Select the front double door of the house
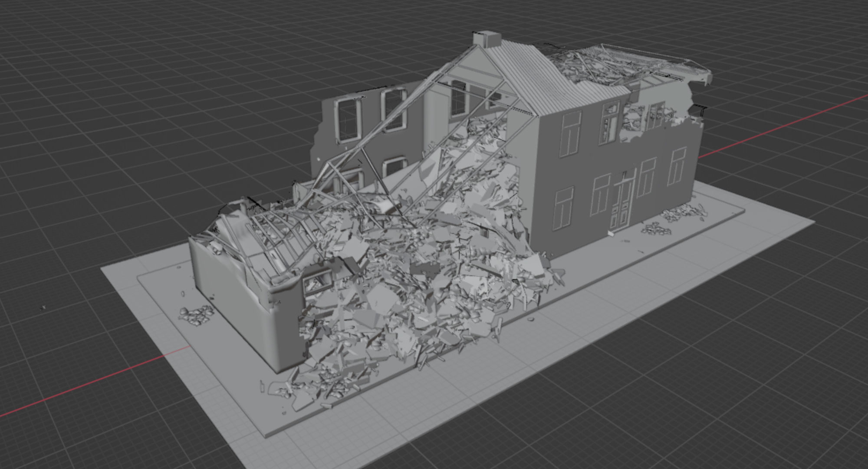 pyautogui.click(x=621, y=201)
